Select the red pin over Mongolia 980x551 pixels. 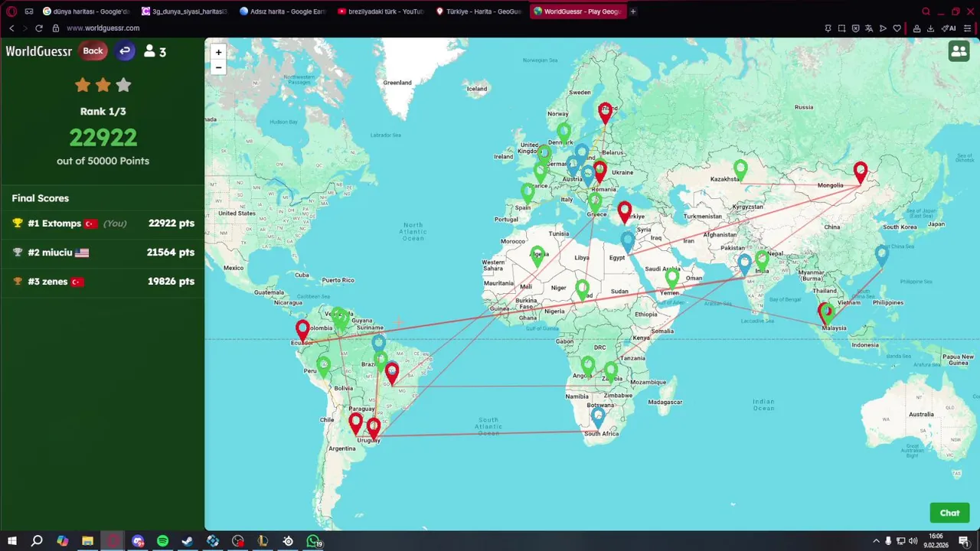point(861,172)
